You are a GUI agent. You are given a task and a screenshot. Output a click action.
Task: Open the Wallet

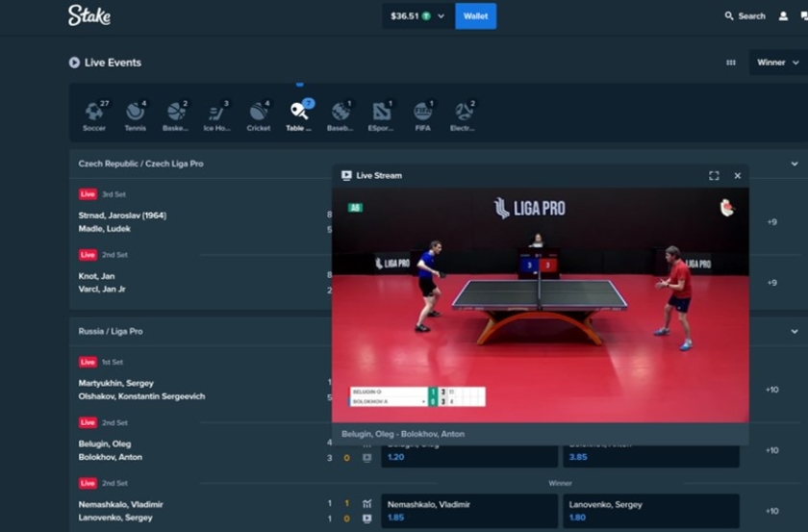pos(475,16)
